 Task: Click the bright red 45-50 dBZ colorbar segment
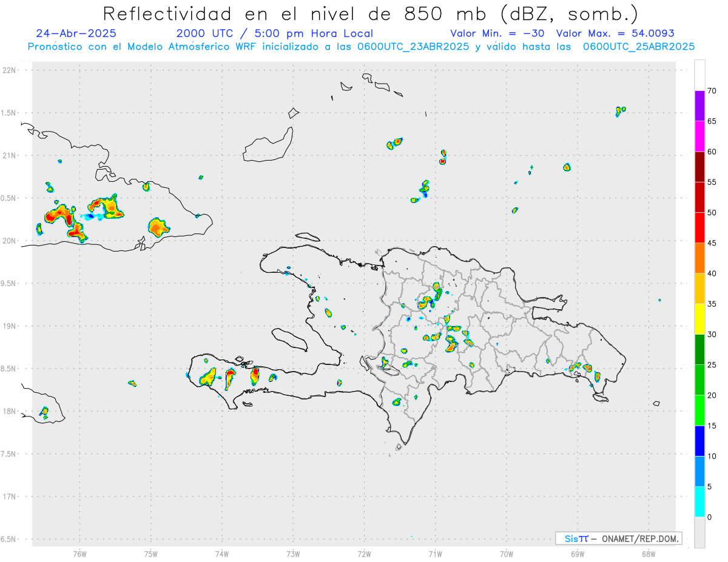699,228
